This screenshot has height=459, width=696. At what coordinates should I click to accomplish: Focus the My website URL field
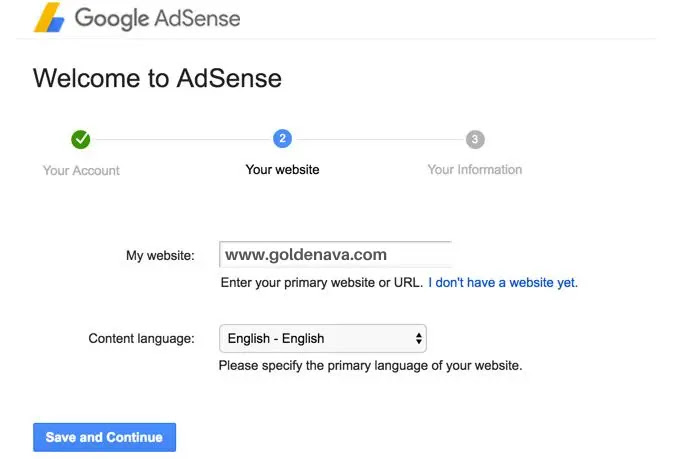[336, 254]
